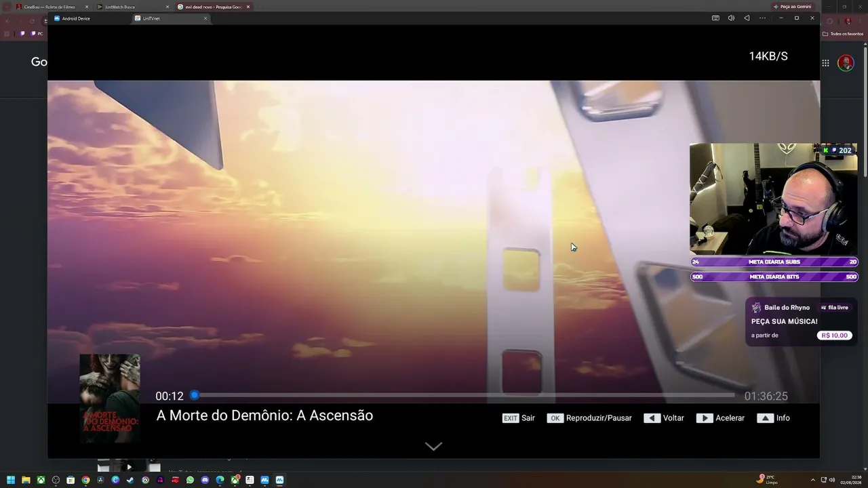This screenshot has height=488, width=868.
Task: Switch to the CineBou Roleta de Filmes tab
Action: pyautogui.click(x=51, y=7)
